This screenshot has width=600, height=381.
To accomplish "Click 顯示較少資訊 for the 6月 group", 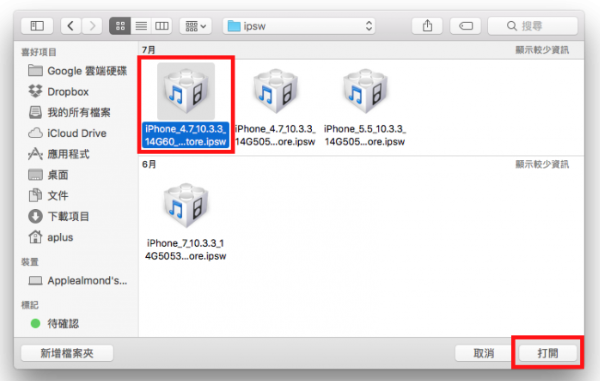I will click(x=542, y=164).
